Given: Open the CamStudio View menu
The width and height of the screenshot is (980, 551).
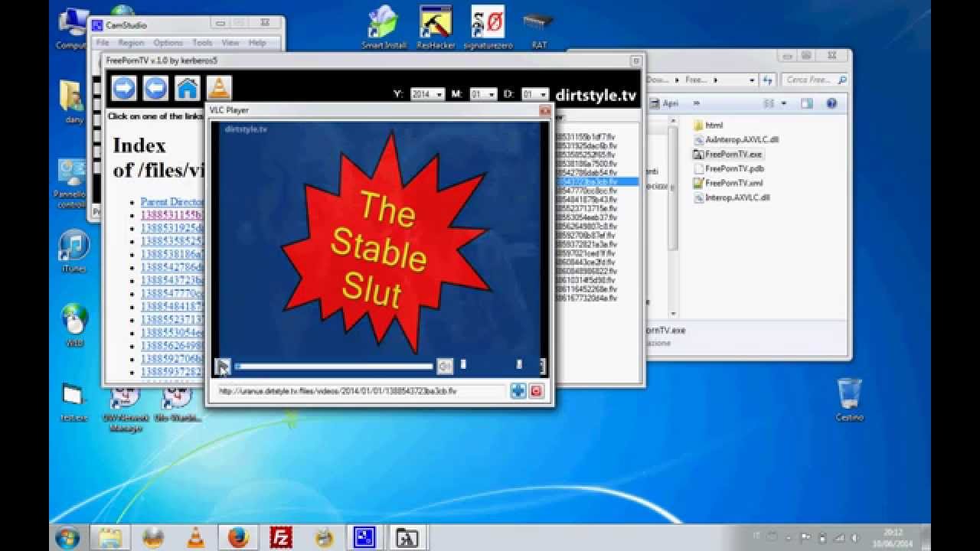Looking at the screenshot, I should [x=230, y=43].
